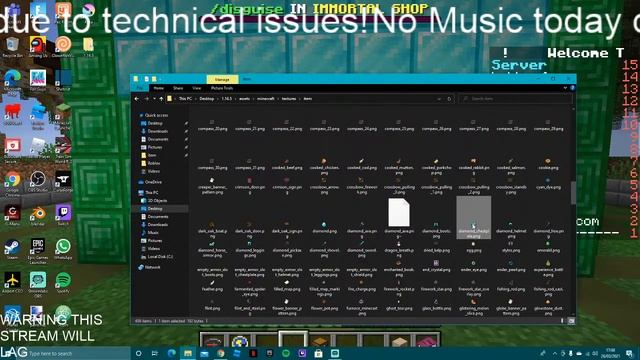Select WhatsApp desktop shortcut

(63, 249)
